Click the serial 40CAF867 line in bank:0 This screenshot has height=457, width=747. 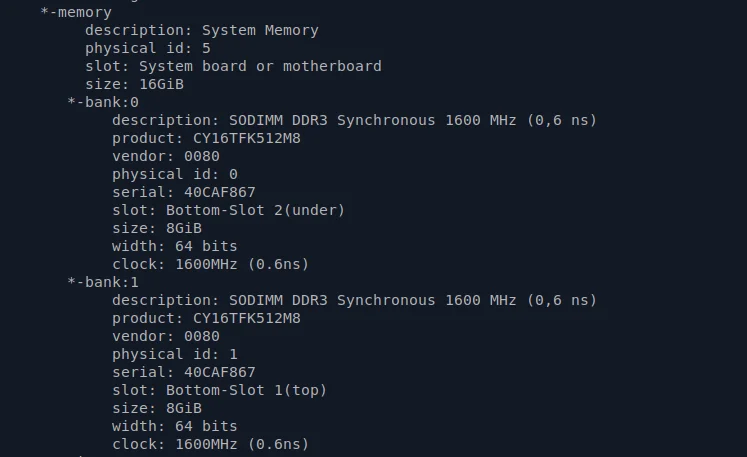click(183, 192)
